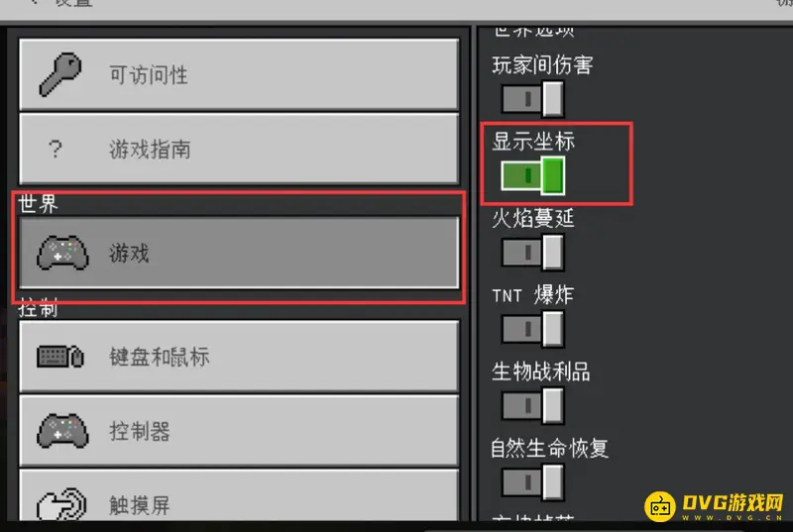Click the question mark icon for 游戏指南

pyautogui.click(x=56, y=149)
